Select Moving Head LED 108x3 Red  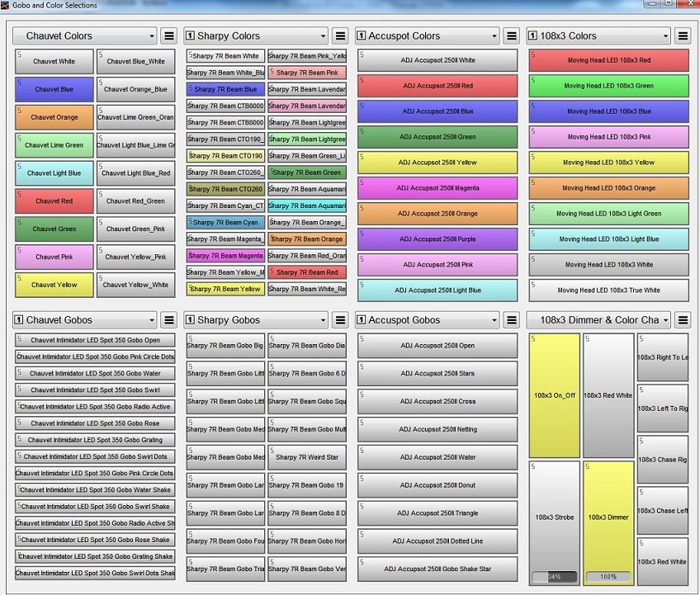pos(609,59)
